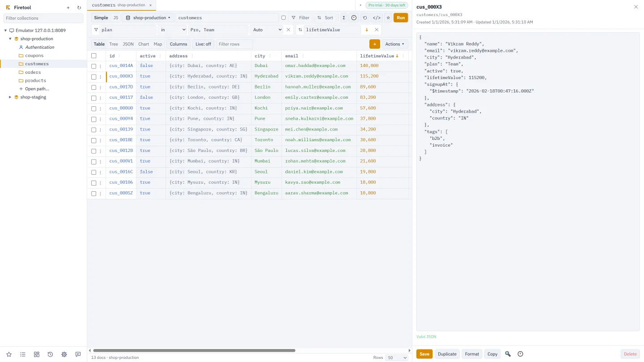Click the star icon beside the Run button
Image resolution: width=644 pixels, height=362 pixels.
388,18
